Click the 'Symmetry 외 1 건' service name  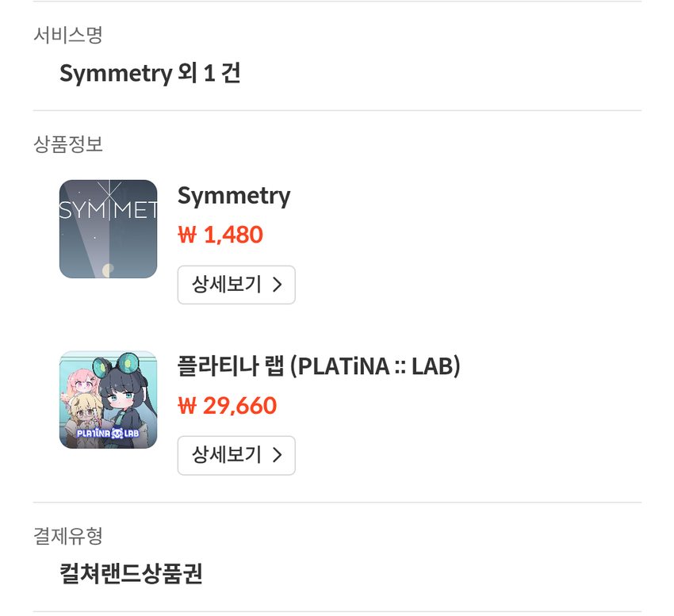pyautogui.click(x=150, y=73)
